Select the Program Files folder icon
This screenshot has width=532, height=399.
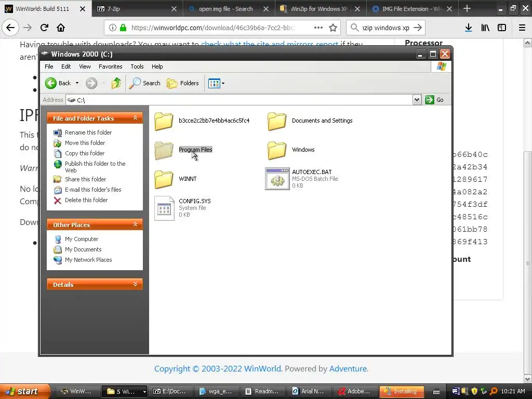pos(164,150)
